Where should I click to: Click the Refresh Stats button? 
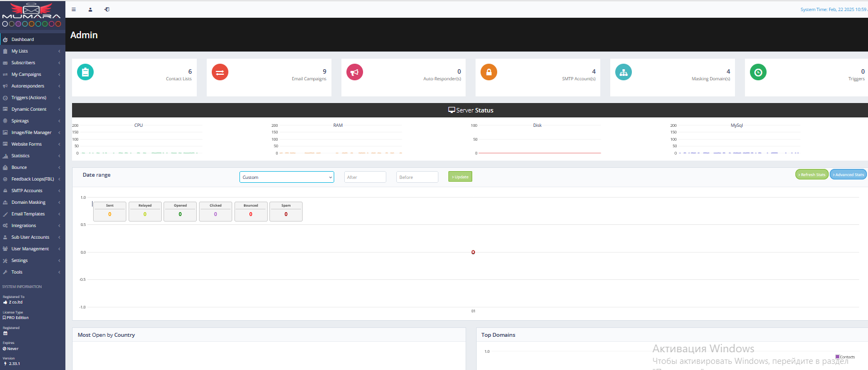812,174
